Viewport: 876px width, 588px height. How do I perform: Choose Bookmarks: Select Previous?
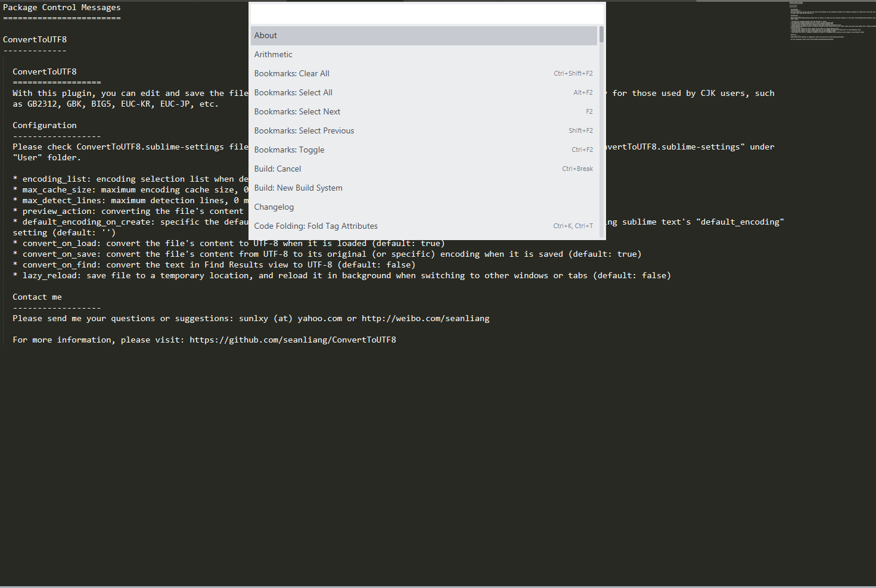point(424,131)
